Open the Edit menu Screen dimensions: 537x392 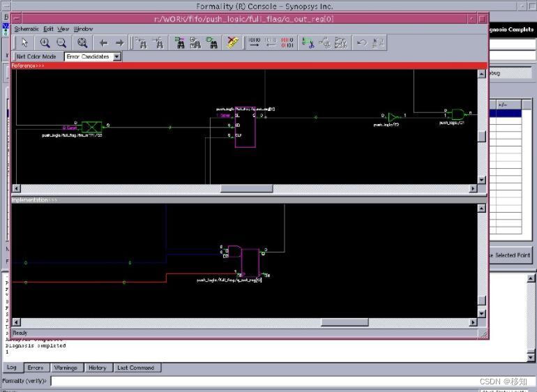point(48,29)
